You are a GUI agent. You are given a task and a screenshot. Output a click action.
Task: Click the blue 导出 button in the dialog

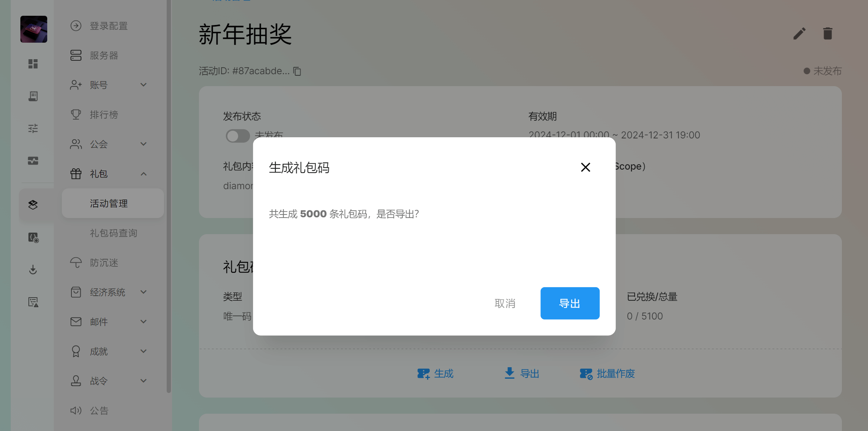[570, 303]
